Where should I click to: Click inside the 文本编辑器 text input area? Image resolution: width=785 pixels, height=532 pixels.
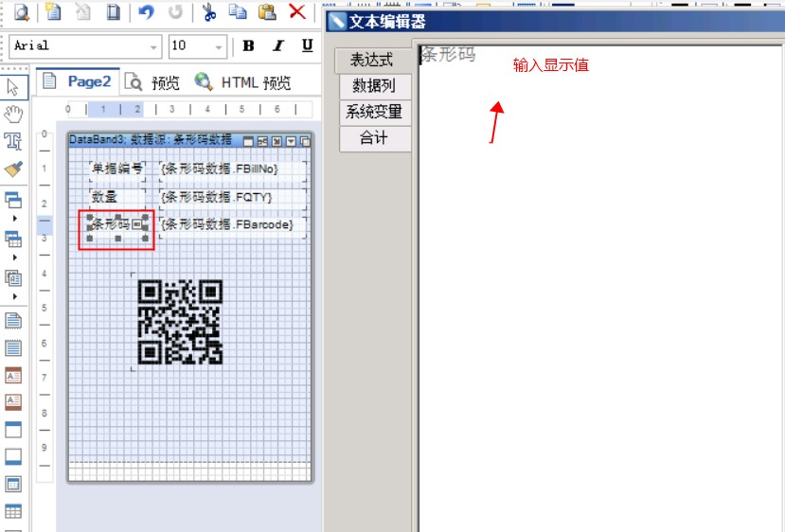(599, 288)
